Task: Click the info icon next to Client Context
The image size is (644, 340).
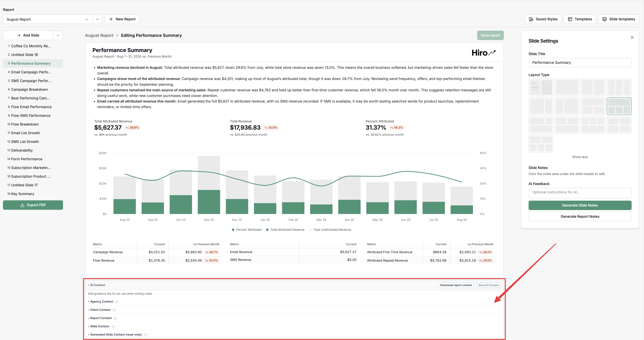Action: (114, 310)
